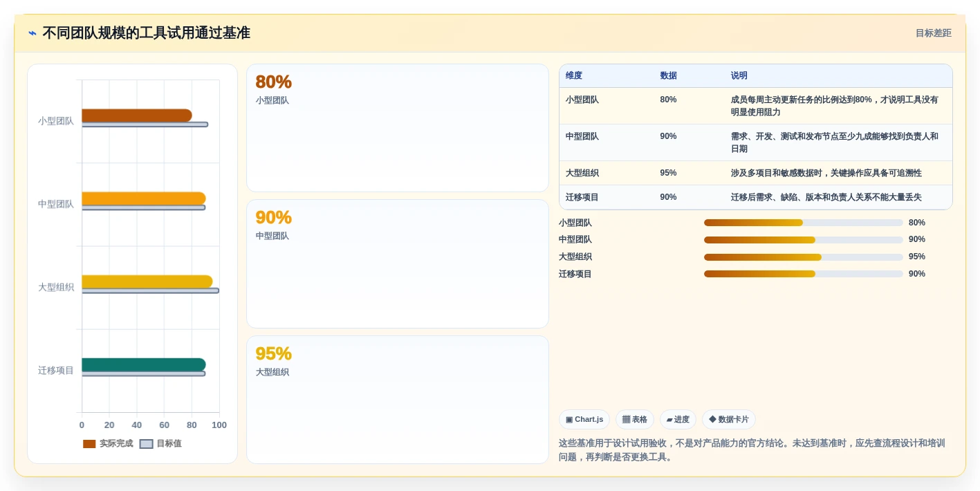Click the 小型团队 y-axis label in the chart
The width and height of the screenshot is (980, 491).
click(55, 121)
